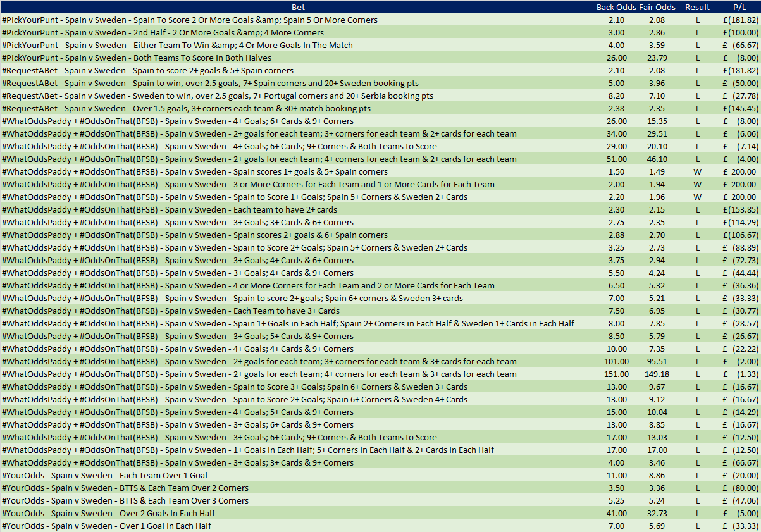Select the back odds value 51.00
This screenshot has height=532, width=761.
(x=616, y=159)
